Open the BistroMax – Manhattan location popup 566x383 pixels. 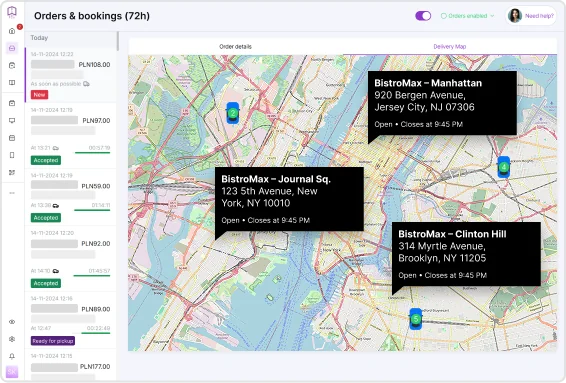point(442,103)
